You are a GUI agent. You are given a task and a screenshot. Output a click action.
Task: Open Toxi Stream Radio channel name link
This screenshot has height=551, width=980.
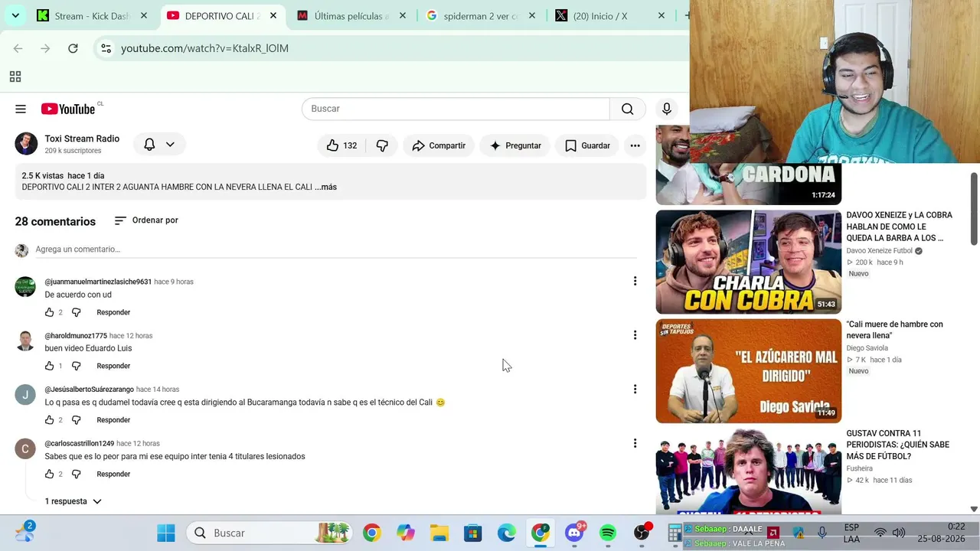coord(82,139)
